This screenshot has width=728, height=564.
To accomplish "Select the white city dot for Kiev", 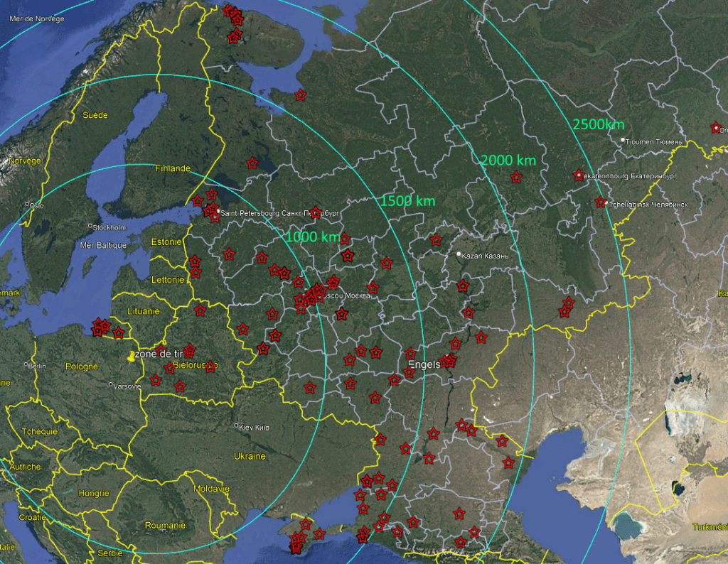I will pos(237,426).
